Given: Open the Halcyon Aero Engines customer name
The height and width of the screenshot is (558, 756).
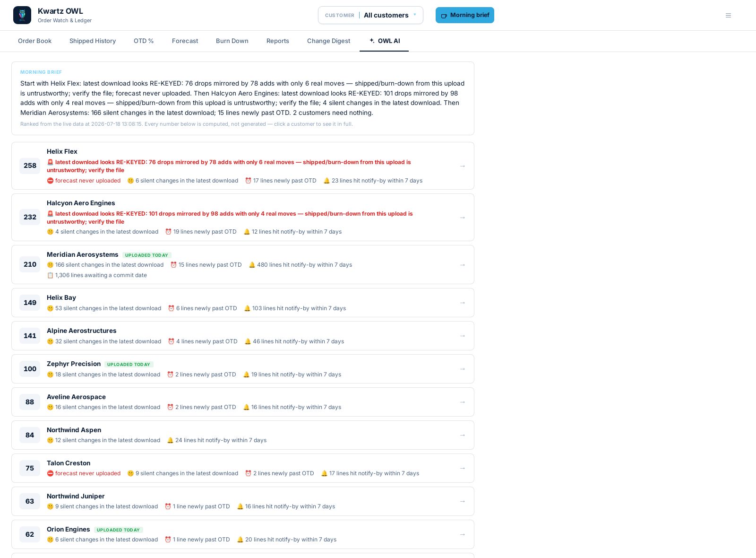Looking at the screenshot, I should (81, 203).
